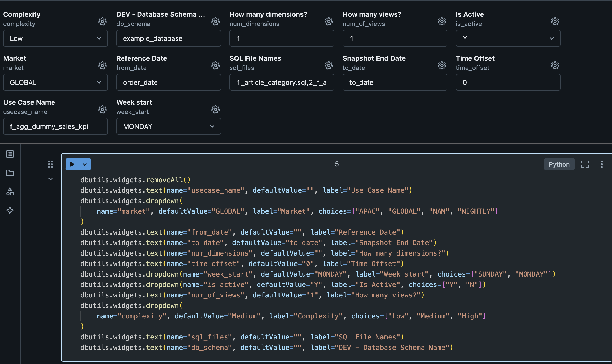Focus the db_schema field with example_database
The height and width of the screenshot is (364, 612).
click(x=168, y=38)
